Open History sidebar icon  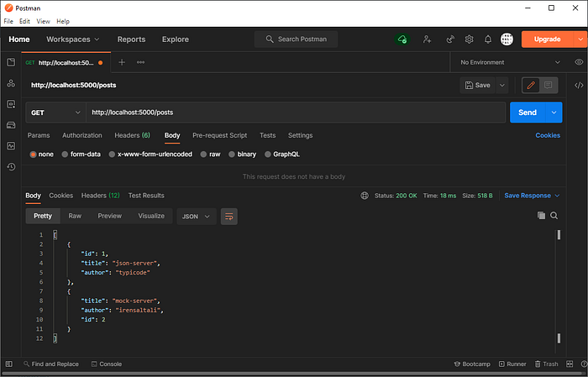[11, 167]
